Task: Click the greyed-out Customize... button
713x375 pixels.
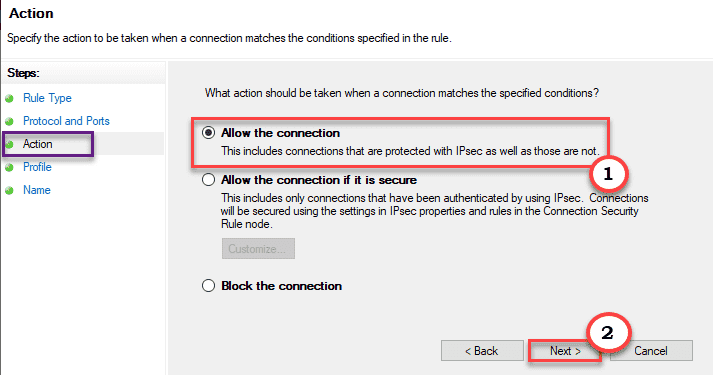Action: pos(258,249)
